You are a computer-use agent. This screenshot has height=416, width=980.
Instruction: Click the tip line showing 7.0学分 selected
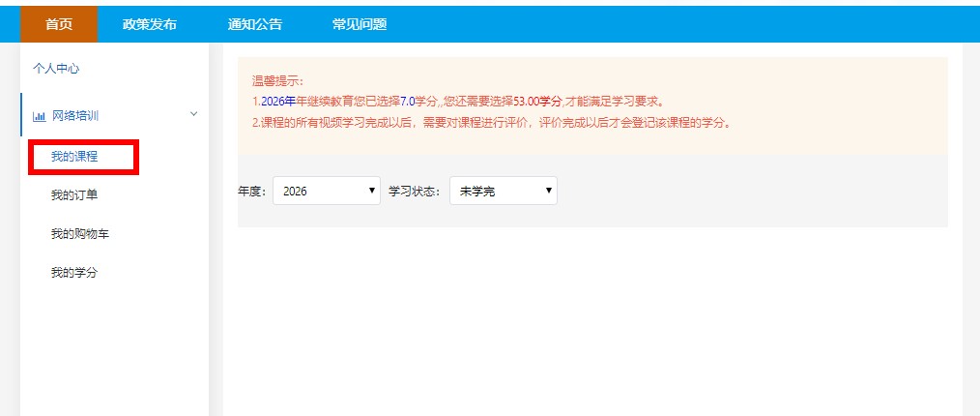(x=457, y=102)
